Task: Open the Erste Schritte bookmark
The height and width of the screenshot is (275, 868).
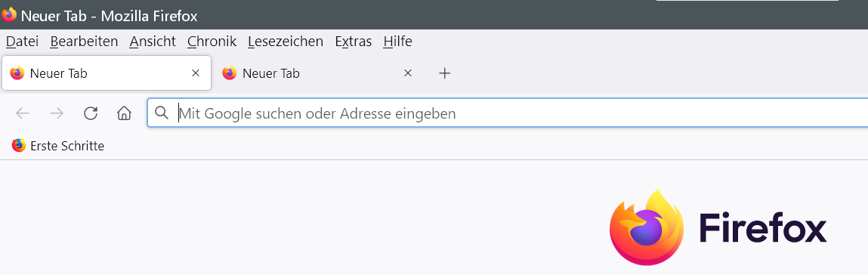Action: 58,146
